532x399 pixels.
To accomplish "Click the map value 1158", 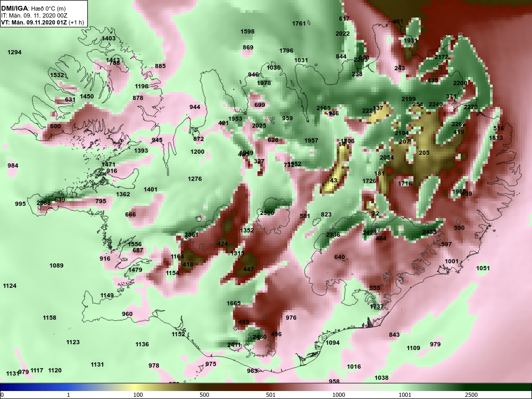I will [49, 318].
